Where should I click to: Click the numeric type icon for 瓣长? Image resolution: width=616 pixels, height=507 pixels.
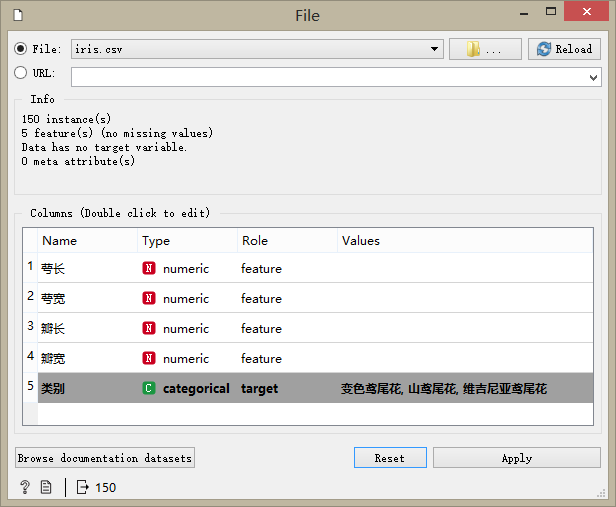click(149, 328)
